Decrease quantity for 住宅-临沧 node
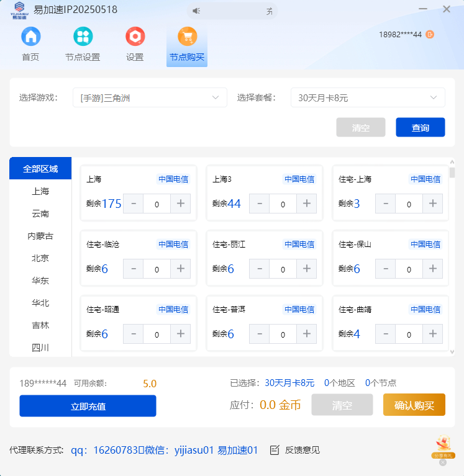The width and height of the screenshot is (464, 476). click(133, 269)
